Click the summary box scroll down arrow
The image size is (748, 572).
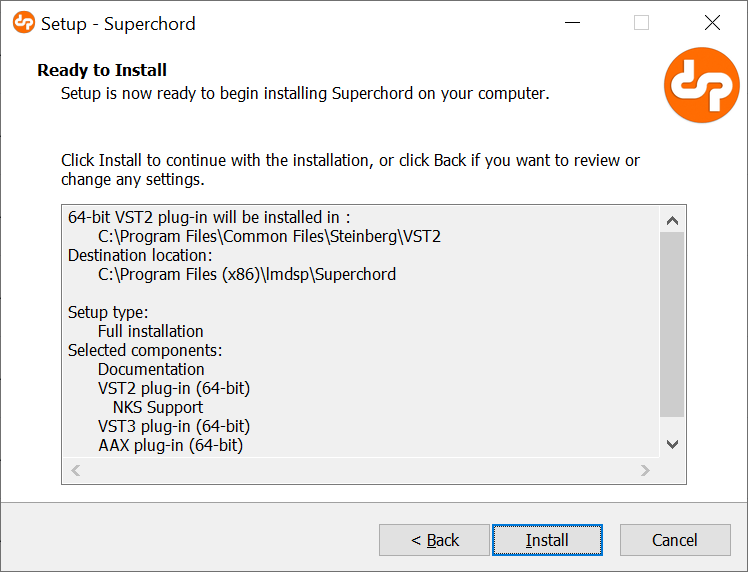(x=672, y=445)
